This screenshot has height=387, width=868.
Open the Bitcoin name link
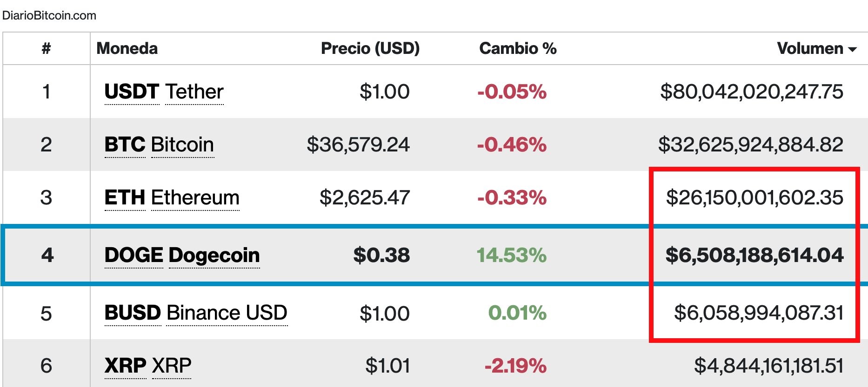click(182, 144)
